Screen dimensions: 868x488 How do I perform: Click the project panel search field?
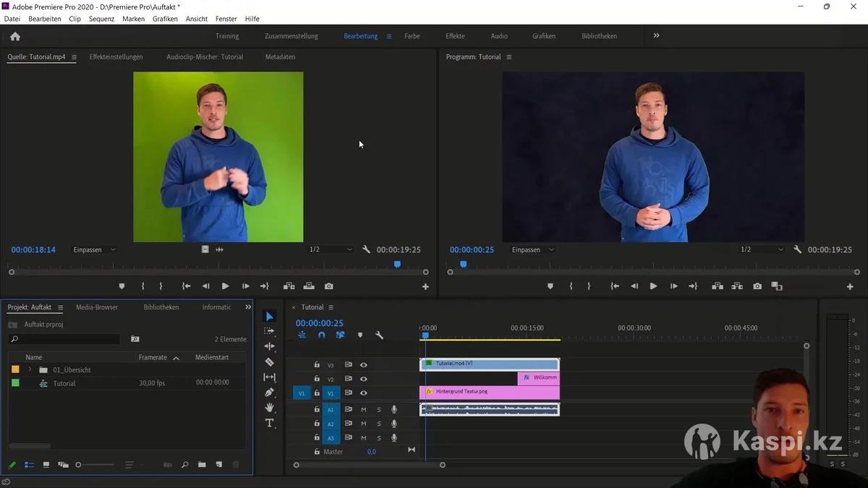pyautogui.click(x=65, y=339)
